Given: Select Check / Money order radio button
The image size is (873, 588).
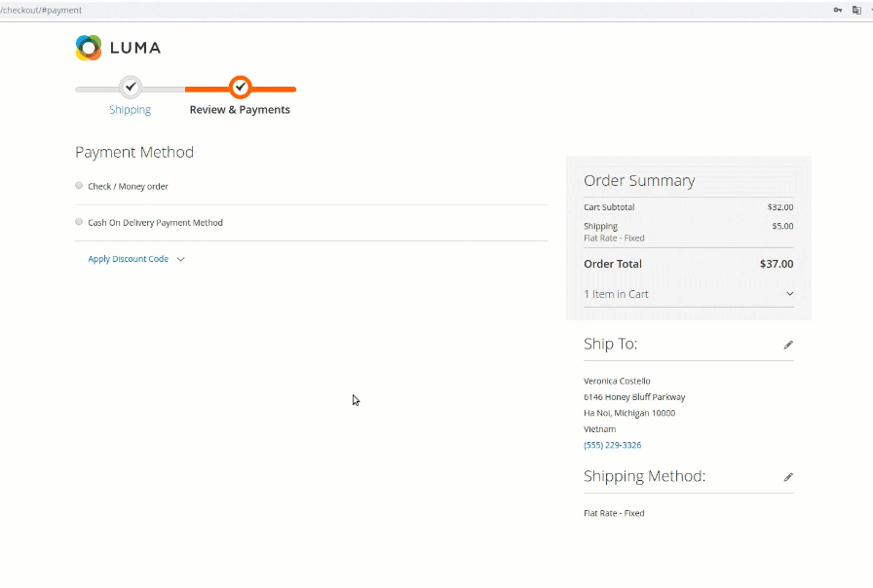Looking at the screenshot, I should (79, 186).
